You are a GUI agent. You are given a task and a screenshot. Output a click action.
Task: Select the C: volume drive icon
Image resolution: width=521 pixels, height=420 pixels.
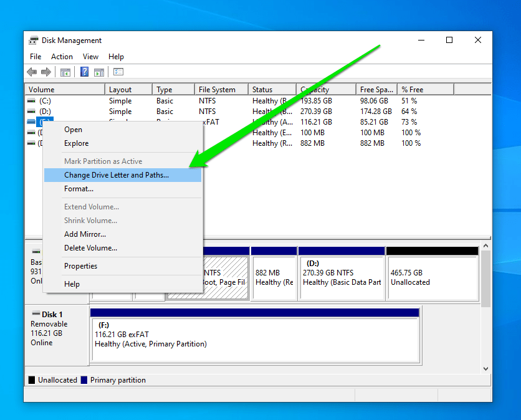click(32, 101)
